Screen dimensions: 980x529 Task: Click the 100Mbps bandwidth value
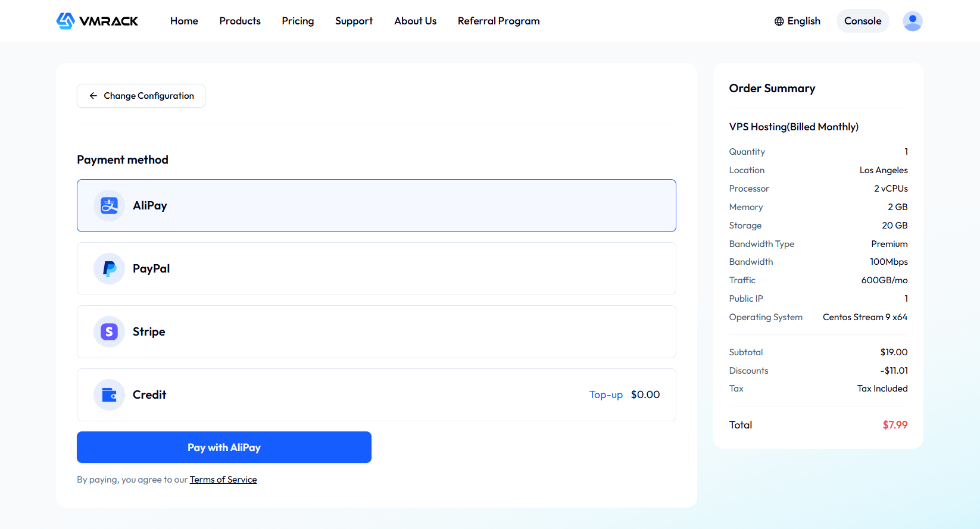(x=889, y=262)
